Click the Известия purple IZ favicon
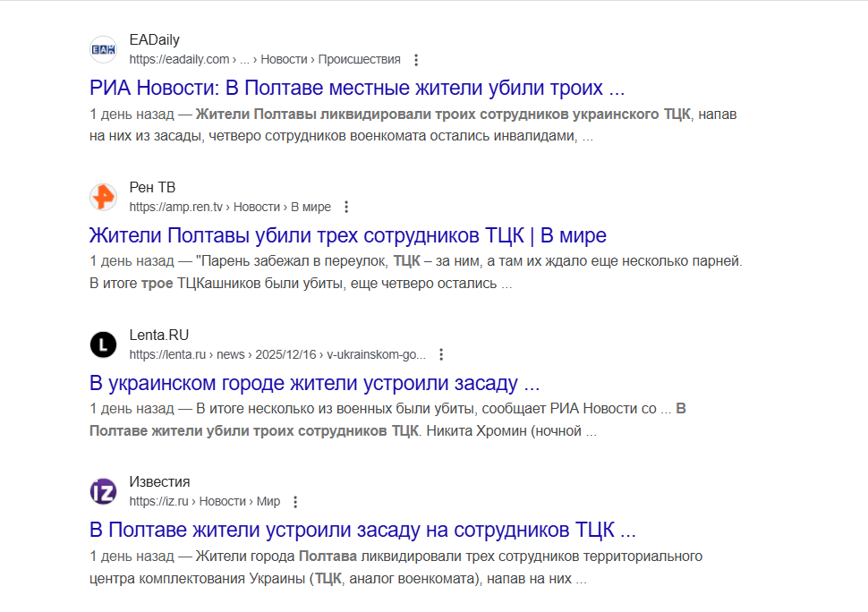The image size is (868, 612). coord(104,492)
